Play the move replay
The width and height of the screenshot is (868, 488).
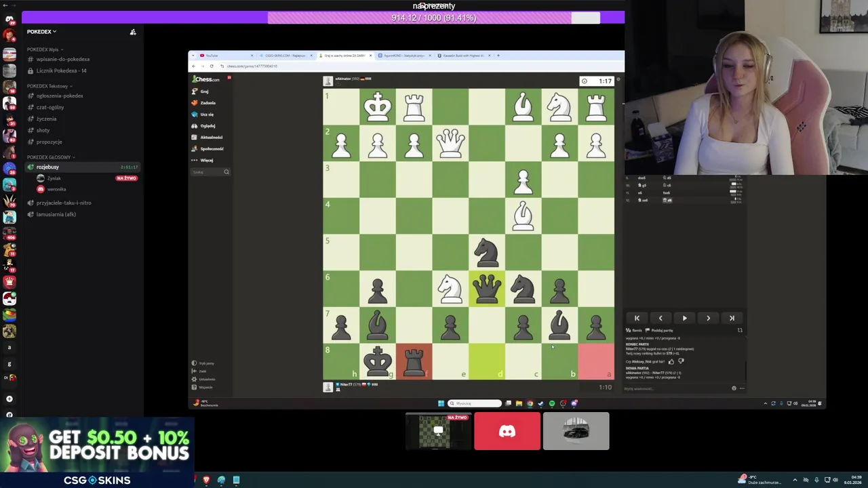click(x=684, y=318)
